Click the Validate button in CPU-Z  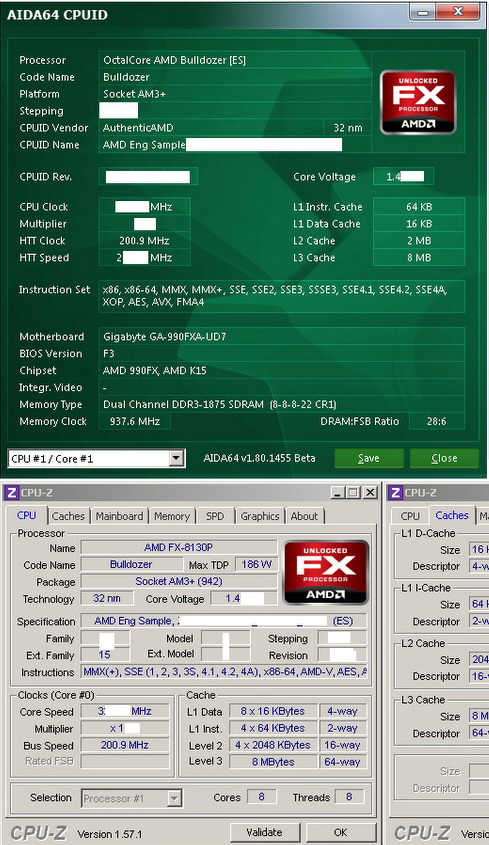point(264,833)
